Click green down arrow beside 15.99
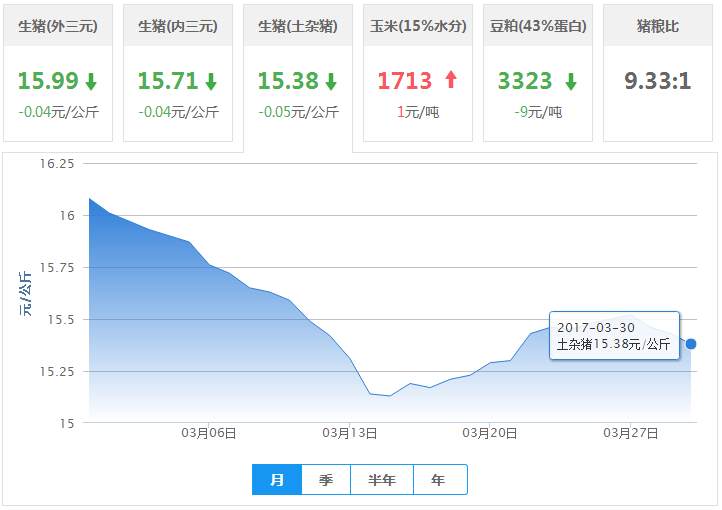 point(91,82)
